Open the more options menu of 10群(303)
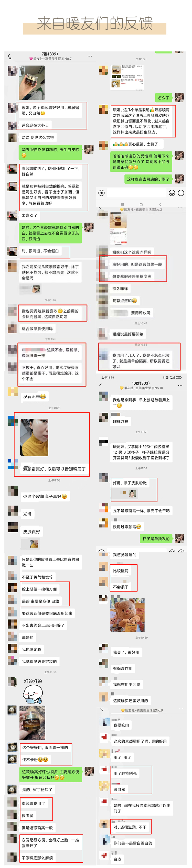 point(180,385)
